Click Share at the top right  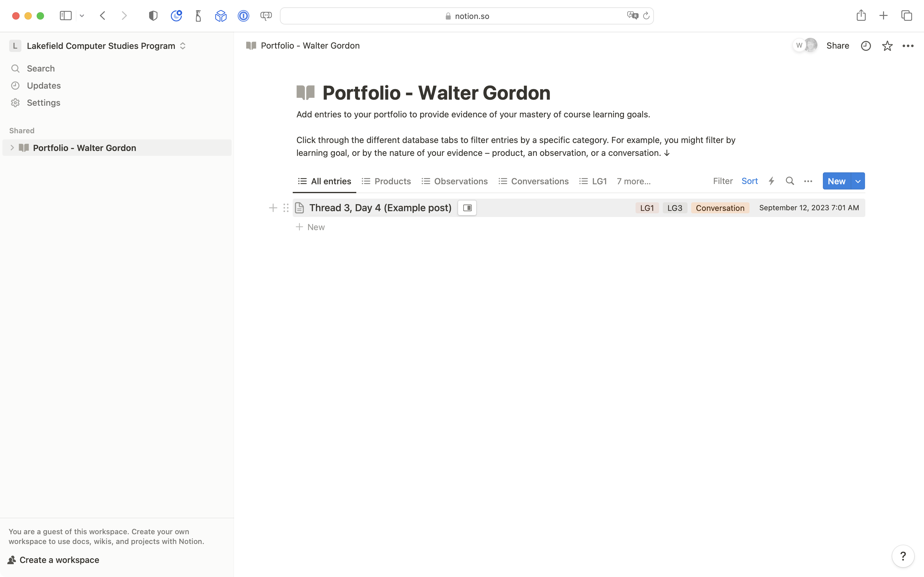pyautogui.click(x=838, y=46)
